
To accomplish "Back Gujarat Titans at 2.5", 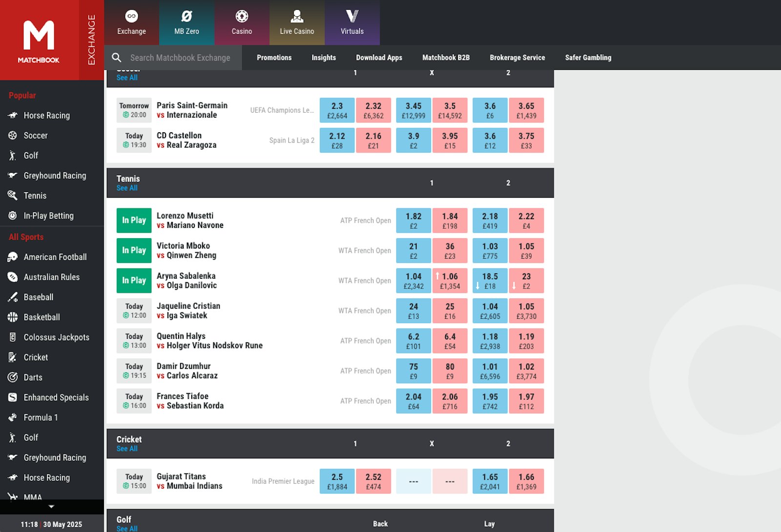I will tap(336, 481).
